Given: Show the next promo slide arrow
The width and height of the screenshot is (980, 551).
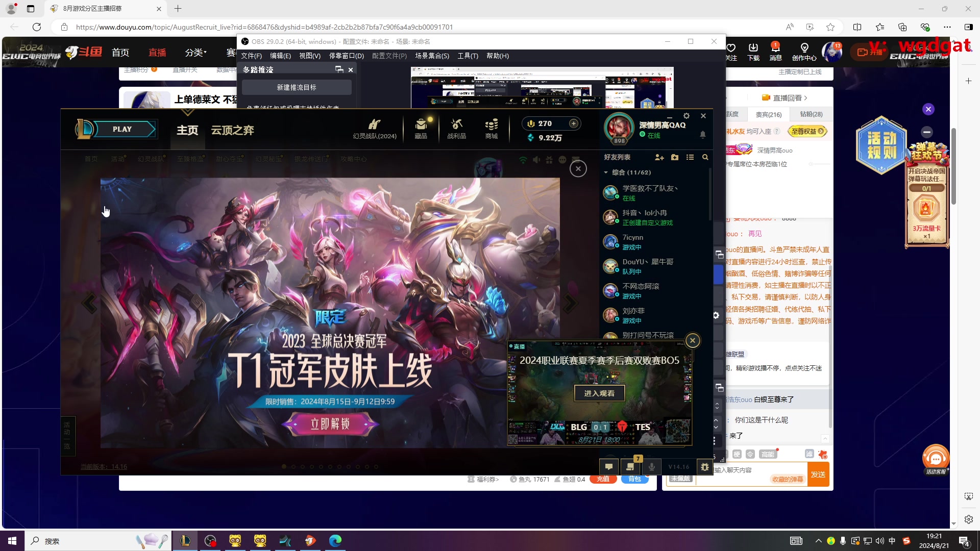Looking at the screenshot, I should tap(570, 304).
